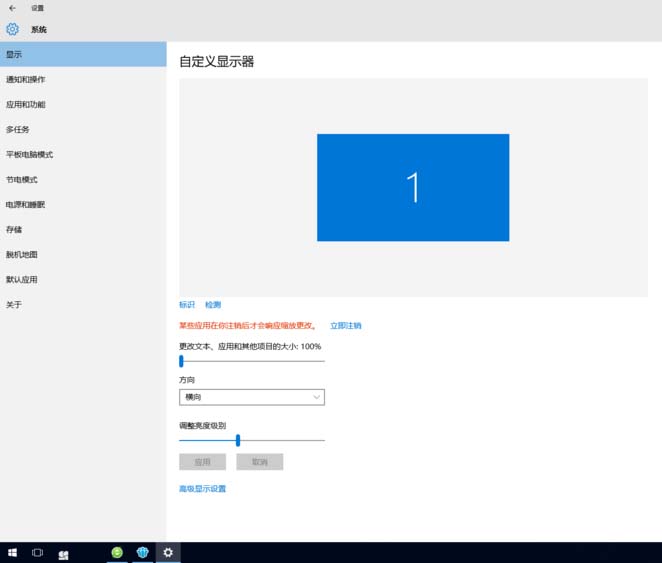The image size is (662, 563).
Task: Expand the 方向 orientation dropdown
Action: pos(251,397)
